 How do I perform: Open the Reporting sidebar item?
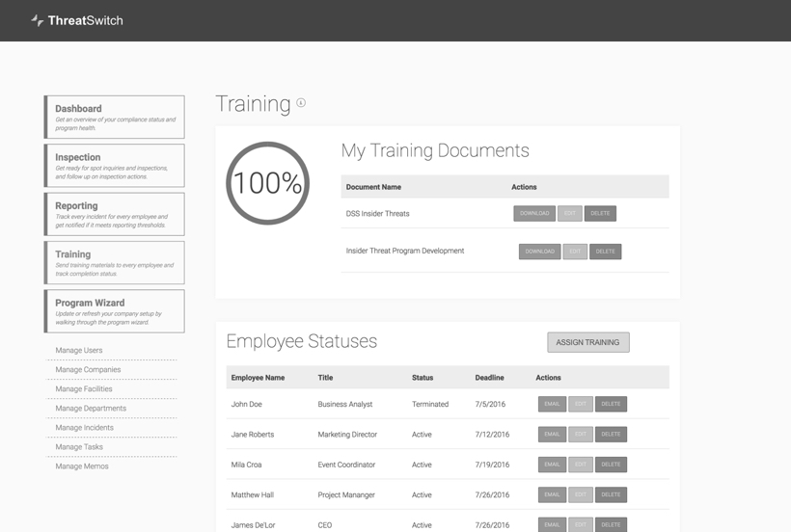115,214
